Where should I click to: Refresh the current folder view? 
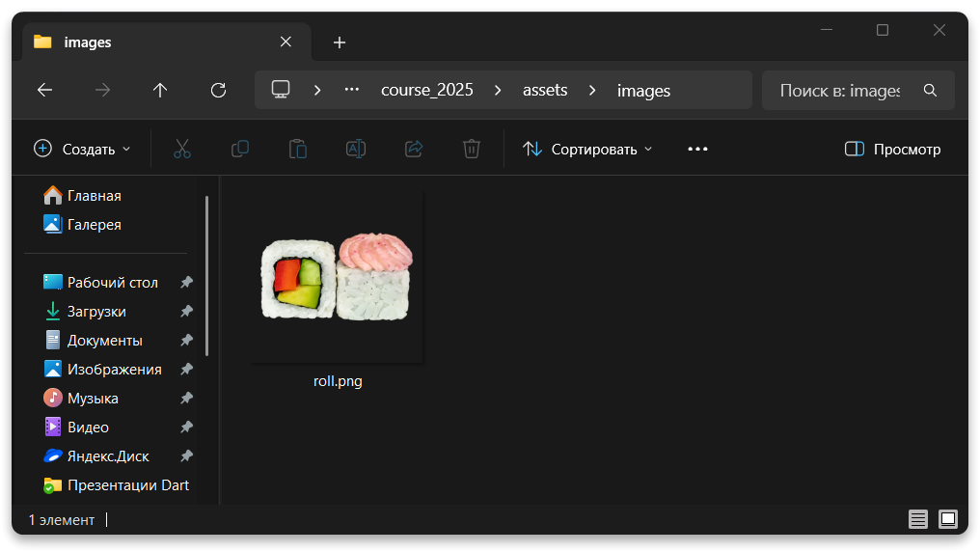coord(218,90)
